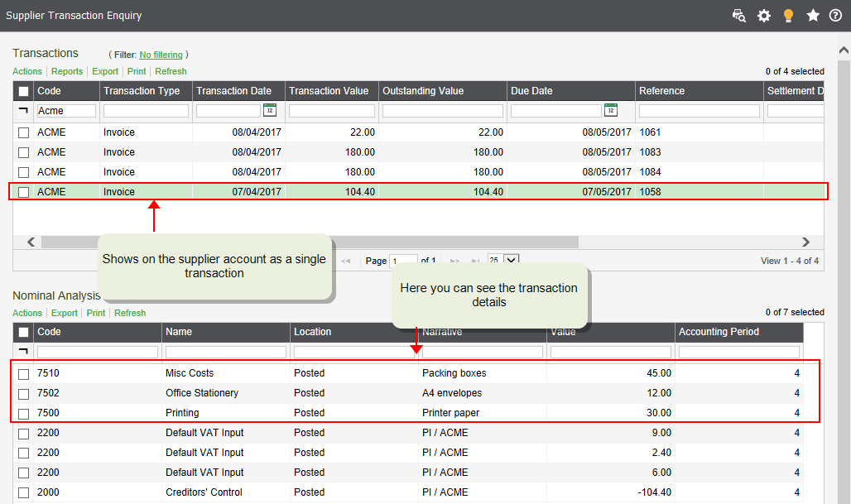Click the next page arrow in pagination

click(454, 260)
